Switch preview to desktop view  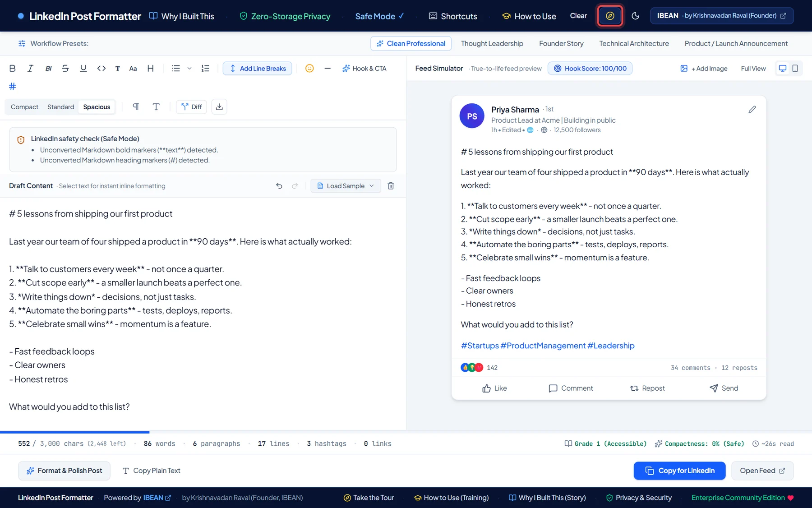783,69
